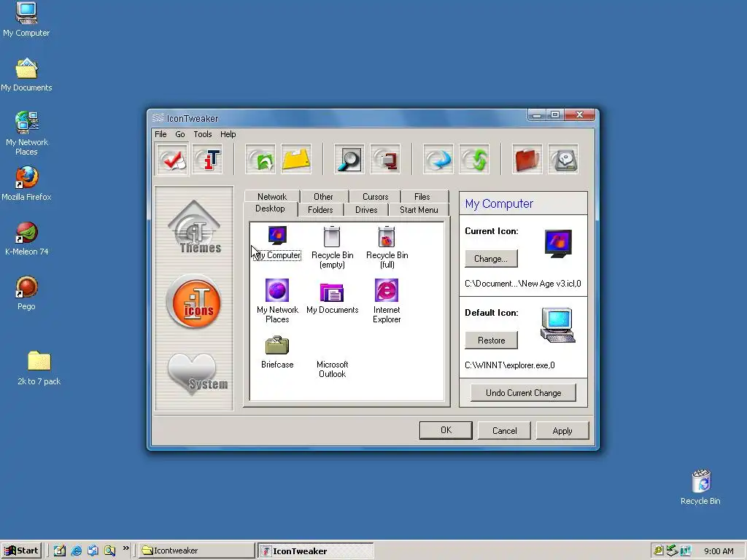Viewport: 747px width, 560px height.
Task: Click the Mozilla Firefox desktop shortcut
Action: click(26, 183)
